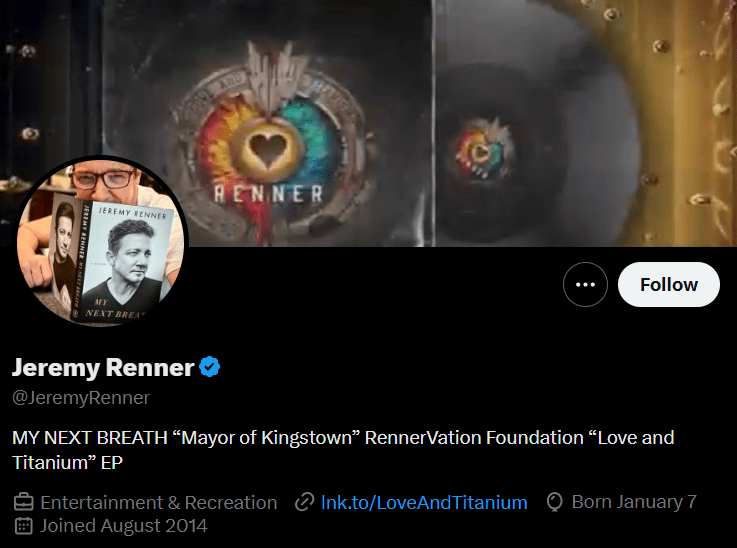Image resolution: width=737 pixels, height=548 pixels.
Task: Click the Jeremy Renner display name
Action: click(103, 367)
